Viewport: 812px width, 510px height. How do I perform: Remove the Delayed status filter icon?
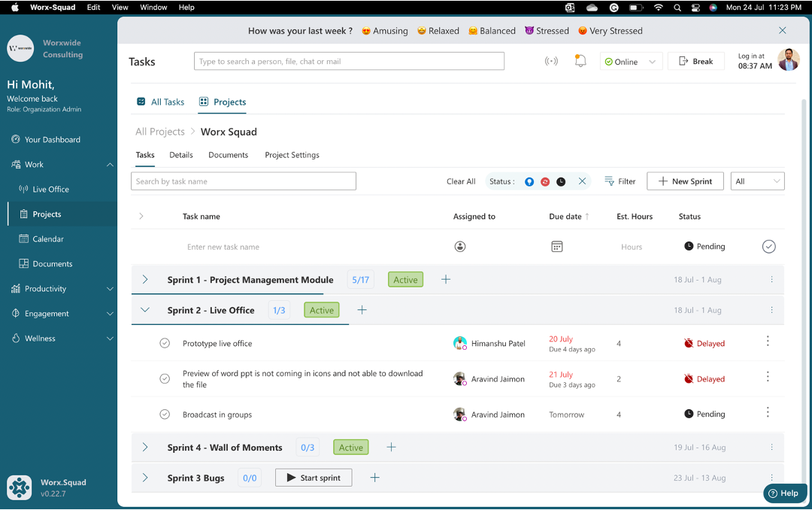tap(544, 181)
